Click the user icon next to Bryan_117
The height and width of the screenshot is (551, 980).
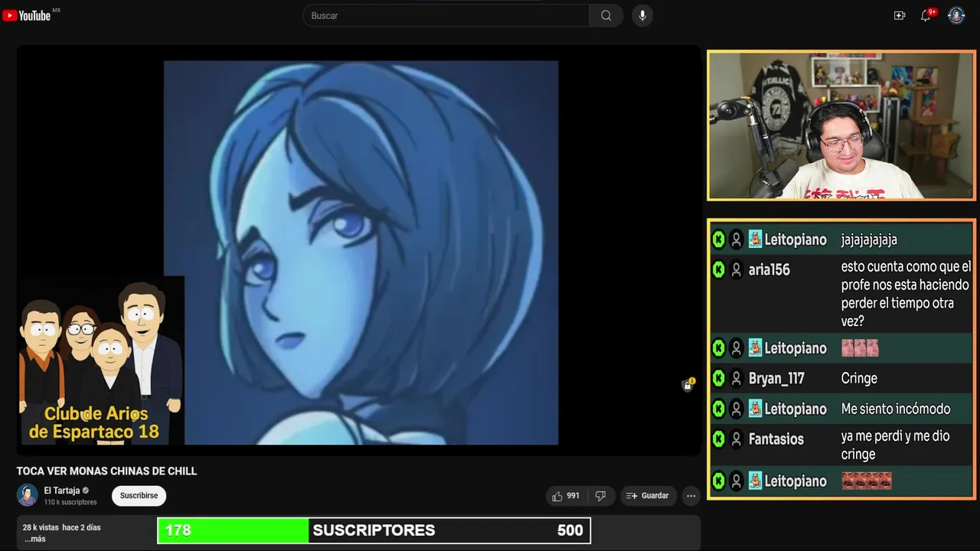(x=737, y=378)
